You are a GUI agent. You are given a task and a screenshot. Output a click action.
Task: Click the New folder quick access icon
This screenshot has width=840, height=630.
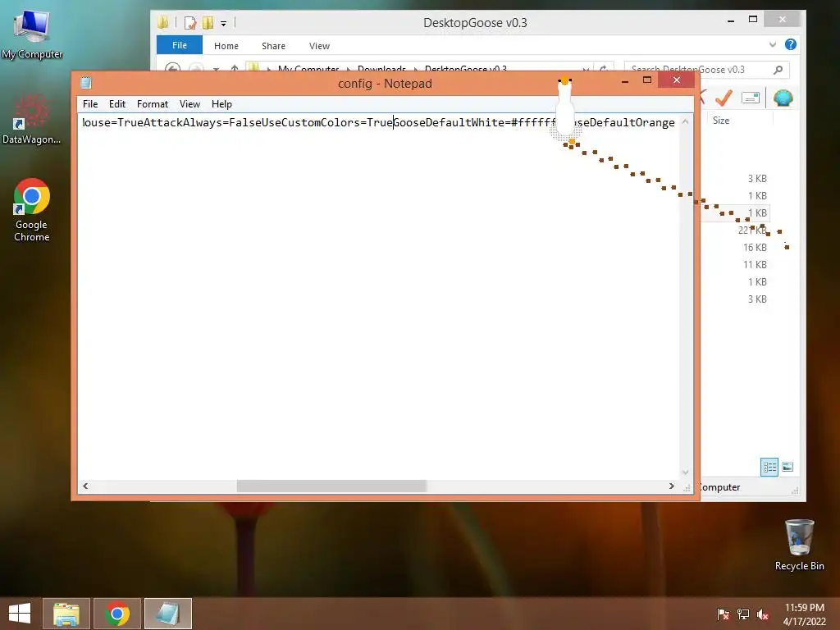pyautogui.click(x=208, y=23)
